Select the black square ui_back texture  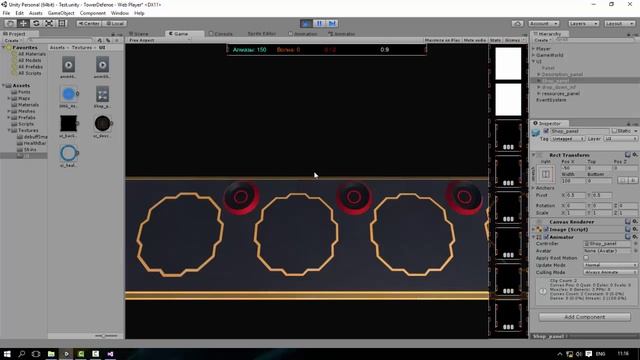pos(69,124)
